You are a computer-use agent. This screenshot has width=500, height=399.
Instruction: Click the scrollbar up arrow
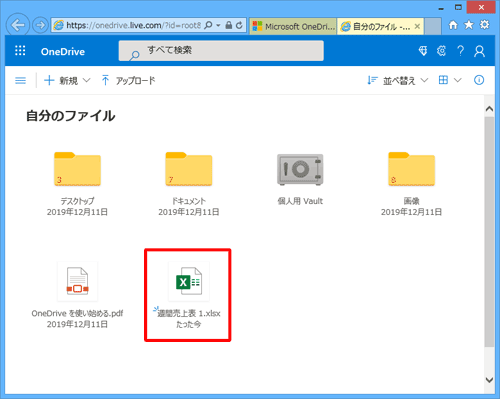click(489, 109)
